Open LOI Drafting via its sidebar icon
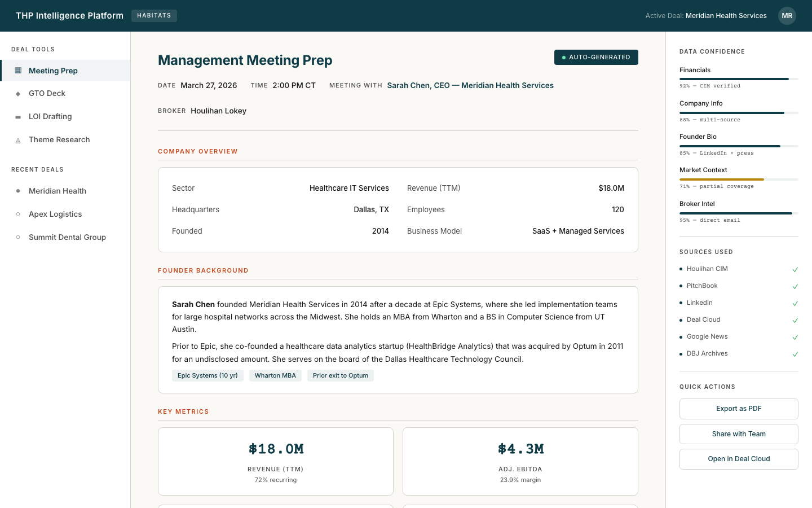Screen dimensions: 812x508 pos(17,116)
